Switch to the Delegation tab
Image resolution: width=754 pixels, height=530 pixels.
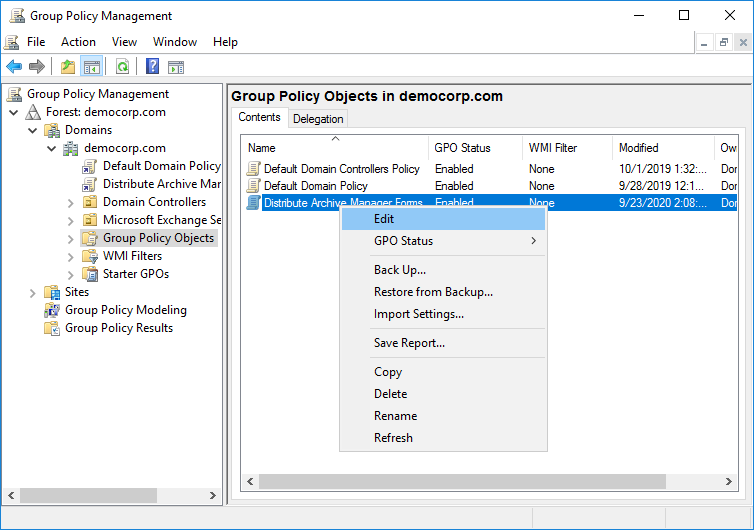tap(318, 119)
